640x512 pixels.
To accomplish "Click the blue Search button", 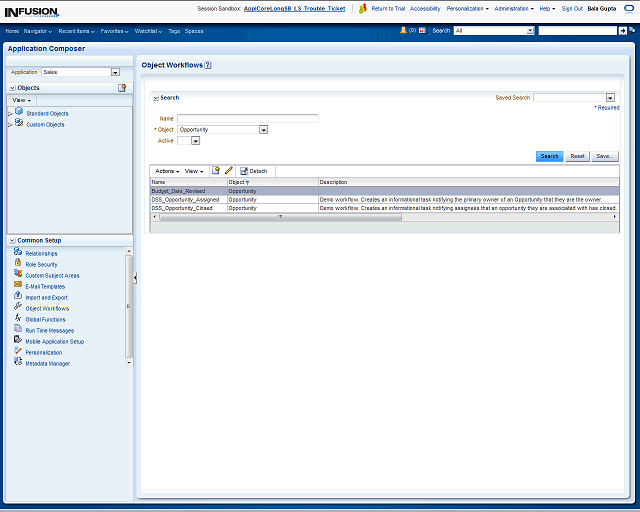I will 549,156.
